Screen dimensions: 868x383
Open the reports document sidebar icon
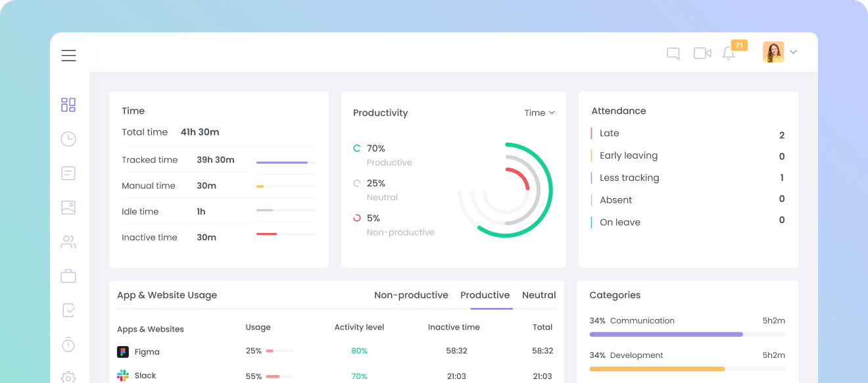click(x=68, y=173)
